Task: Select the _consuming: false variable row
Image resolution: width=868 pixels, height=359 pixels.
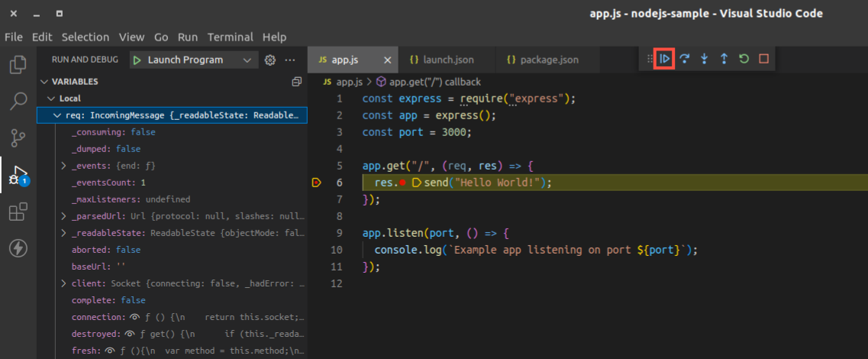Action: (x=172, y=132)
